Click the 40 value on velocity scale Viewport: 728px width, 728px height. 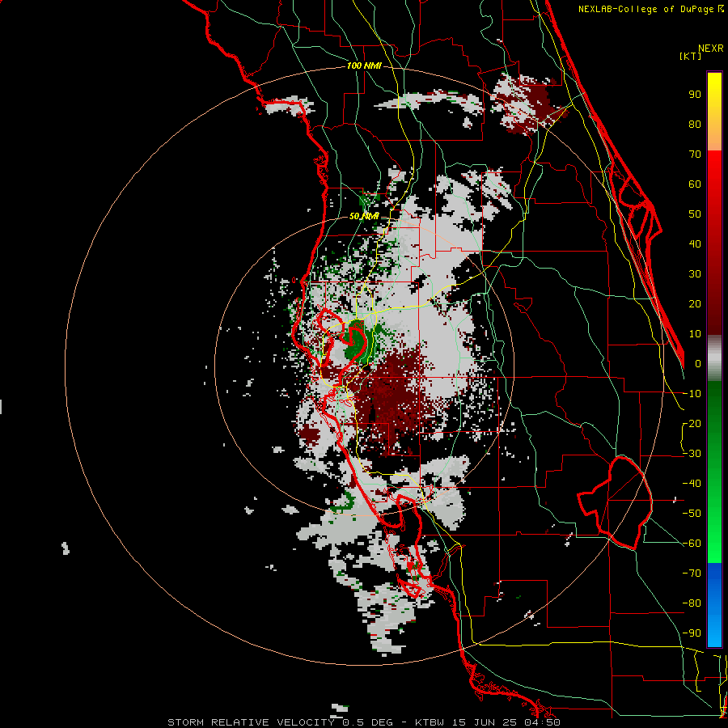click(695, 244)
